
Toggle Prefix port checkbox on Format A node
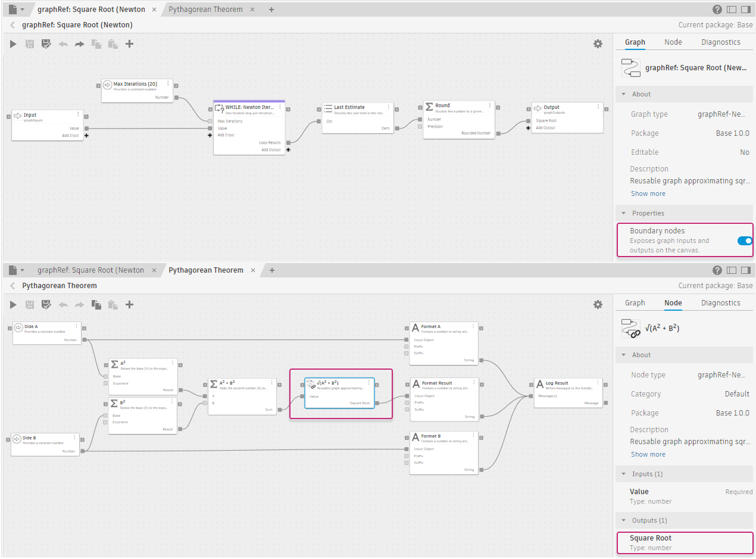pos(407,346)
